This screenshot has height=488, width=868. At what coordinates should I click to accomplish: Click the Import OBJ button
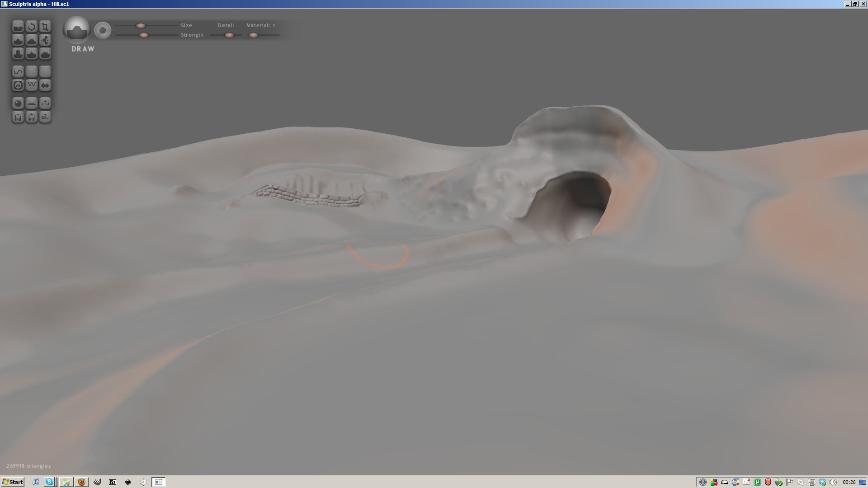[45, 103]
